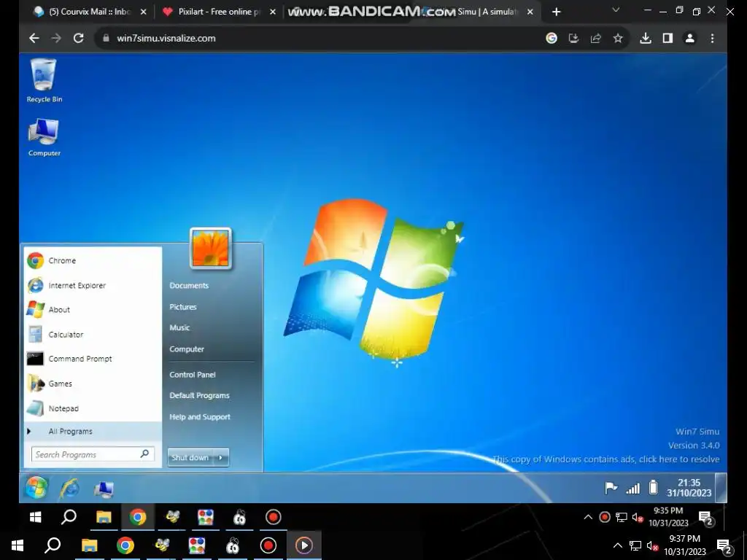The height and width of the screenshot is (560, 747).
Task: Click the Google icon in address bar
Action: (551, 38)
